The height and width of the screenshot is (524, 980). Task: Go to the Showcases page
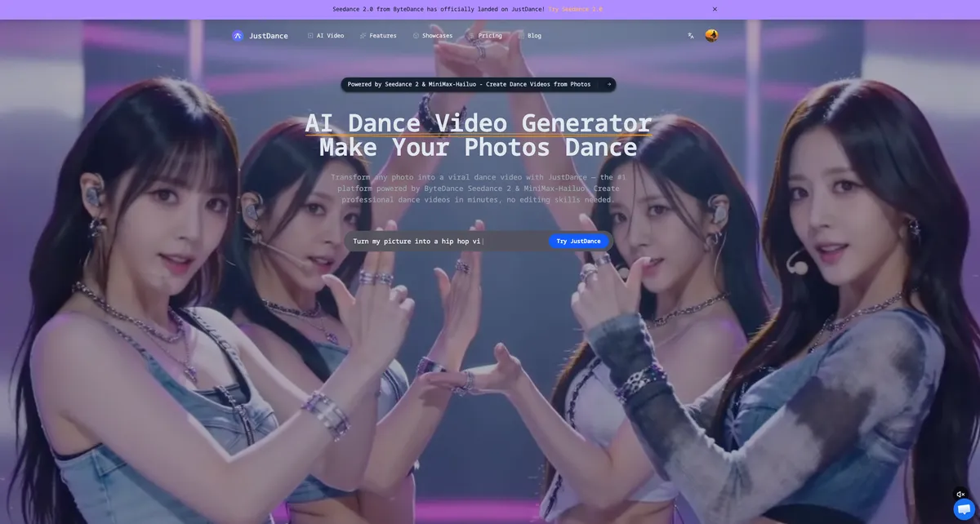[433, 36]
